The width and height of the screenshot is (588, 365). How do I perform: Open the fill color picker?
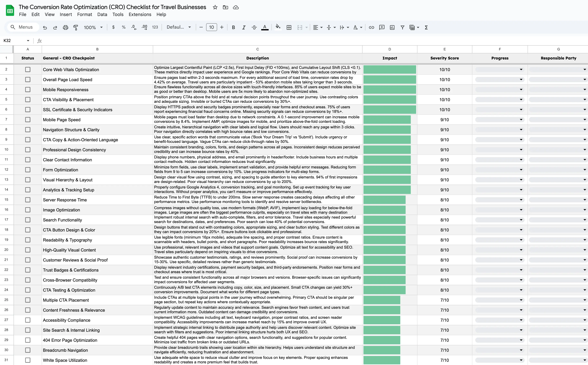(278, 27)
